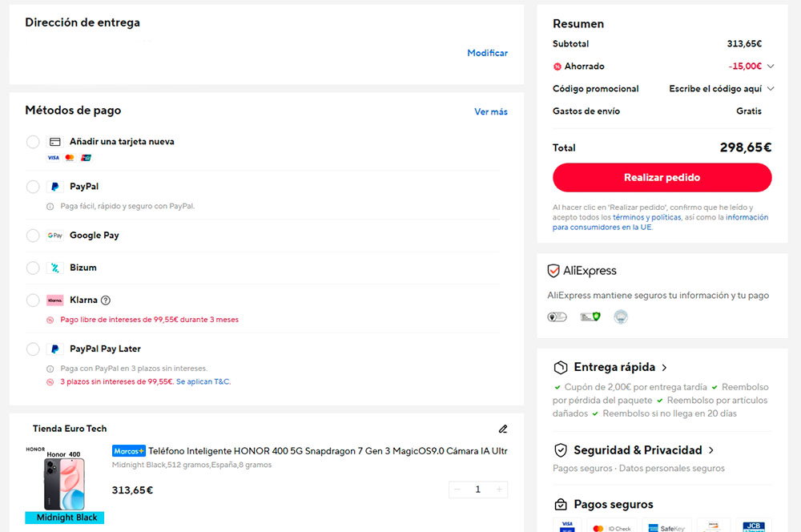Select the PayPal Pay Later radio button

(x=33, y=349)
